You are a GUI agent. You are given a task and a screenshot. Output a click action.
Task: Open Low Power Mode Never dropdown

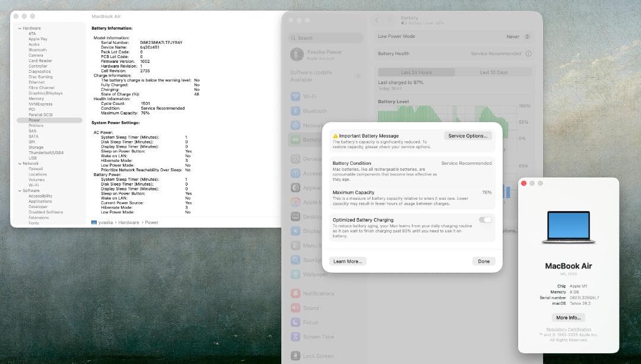(518, 36)
